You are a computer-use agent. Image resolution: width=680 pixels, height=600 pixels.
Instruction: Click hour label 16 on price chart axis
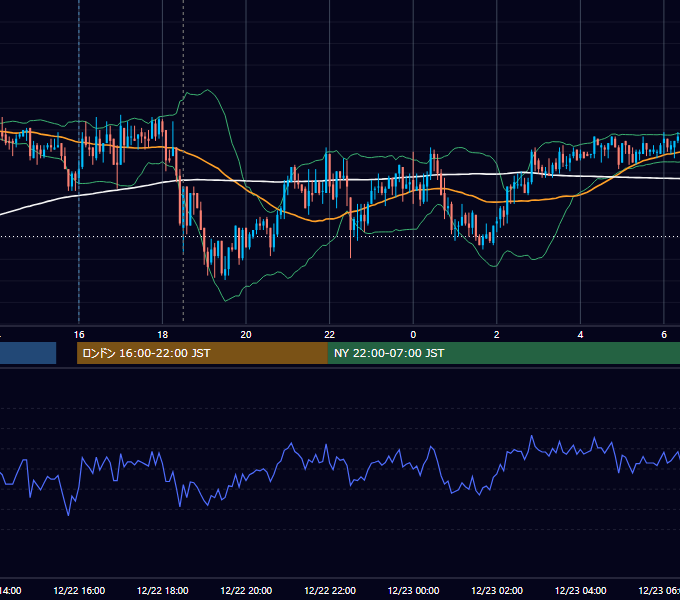click(79, 335)
